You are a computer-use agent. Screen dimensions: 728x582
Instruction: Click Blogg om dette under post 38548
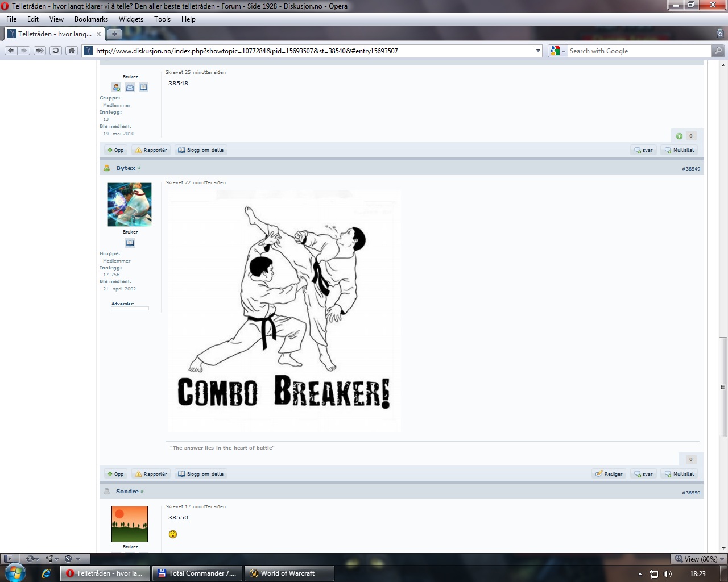click(x=201, y=150)
